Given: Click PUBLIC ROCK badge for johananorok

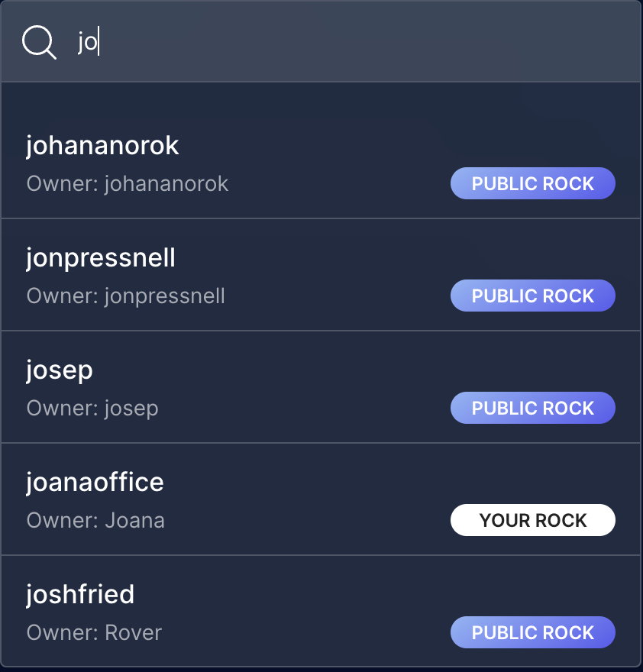Looking at the screenshot, I should [532, 184].
